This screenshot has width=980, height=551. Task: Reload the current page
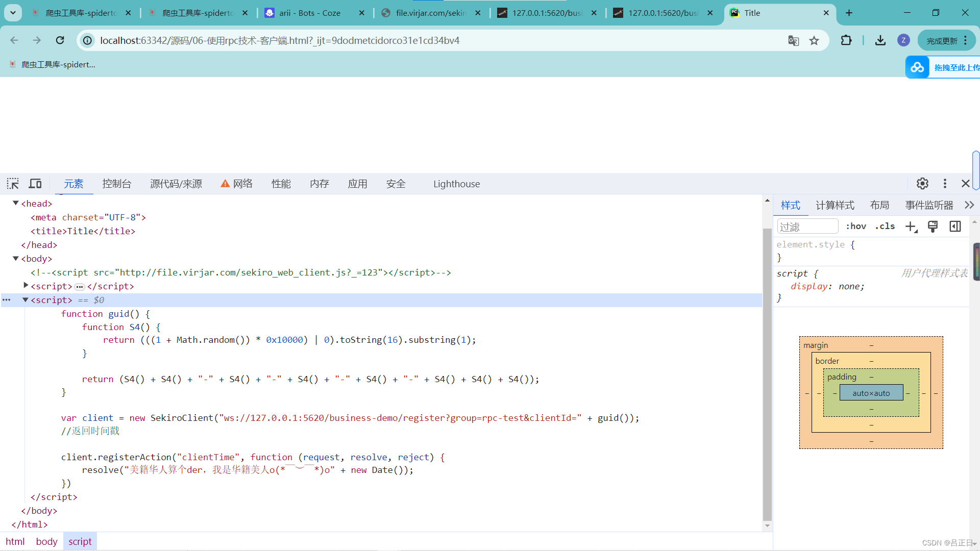click(x=60, y=40)
